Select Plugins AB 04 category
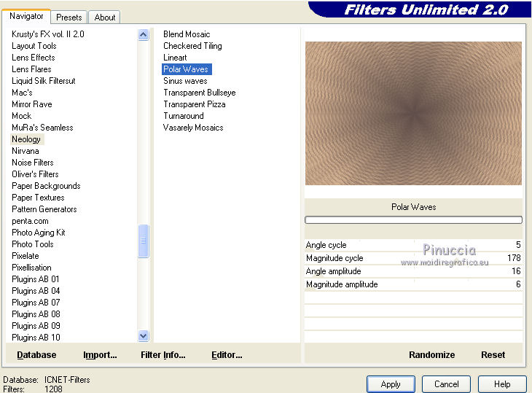The image size is (532, 393). (36, 291)
